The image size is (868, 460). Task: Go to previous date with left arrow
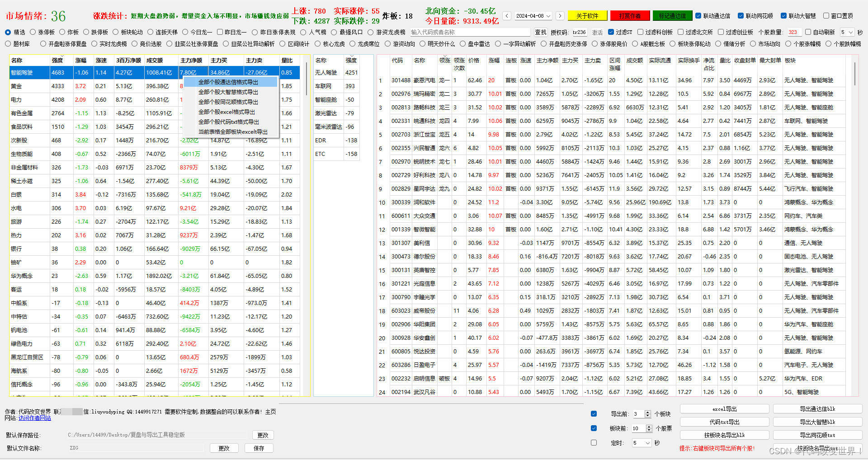[x=507, y=16]
